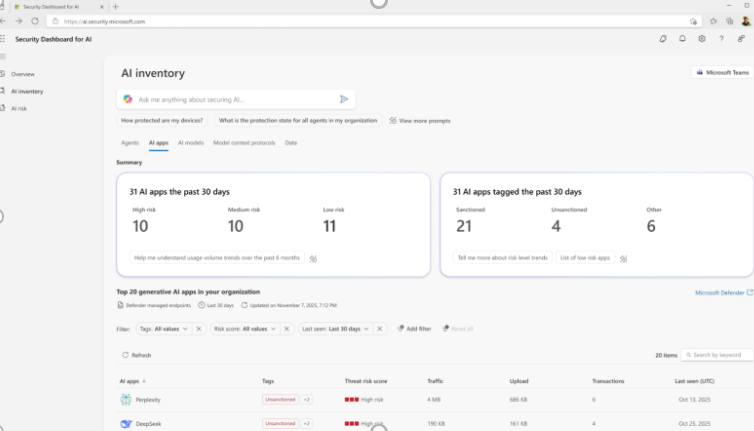Screen dimensions: 754x431
Task: Open Model context protocols tab
Action: pyautogui.click(x=244, y=143)
